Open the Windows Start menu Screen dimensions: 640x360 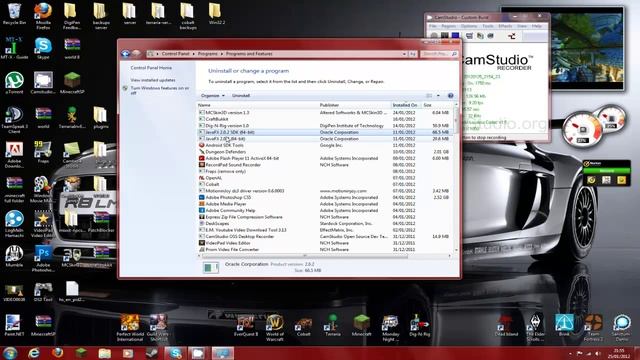(x=10, y=353)
